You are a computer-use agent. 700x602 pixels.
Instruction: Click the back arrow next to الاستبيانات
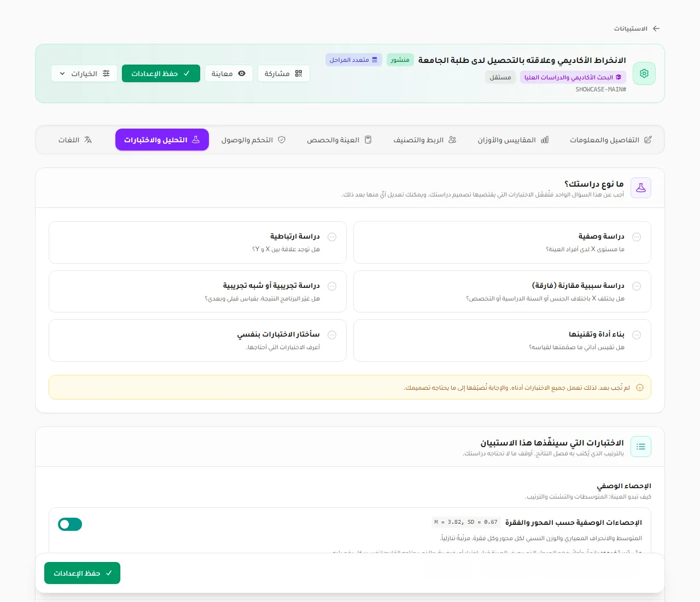click(x=656, y=28)
